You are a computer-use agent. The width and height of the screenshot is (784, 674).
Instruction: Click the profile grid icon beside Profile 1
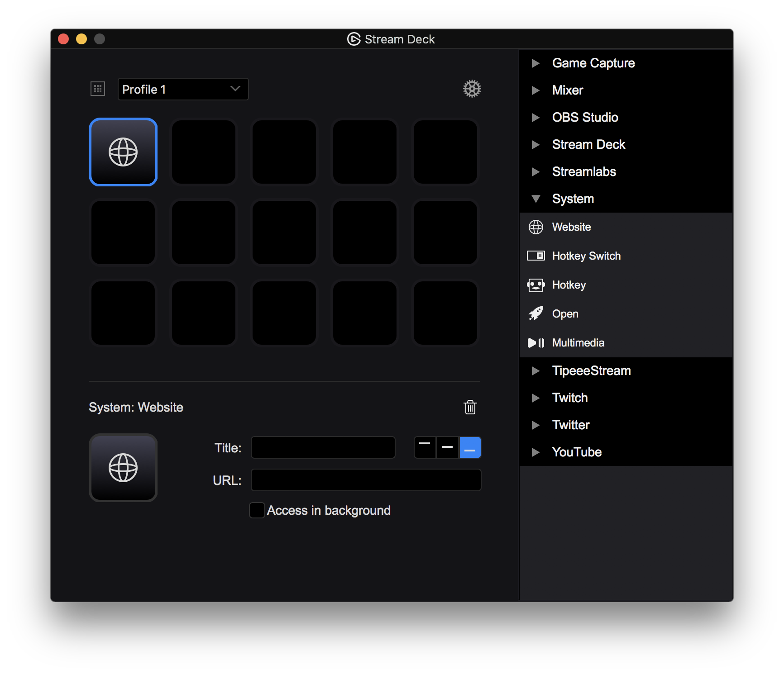coord(98,89)
